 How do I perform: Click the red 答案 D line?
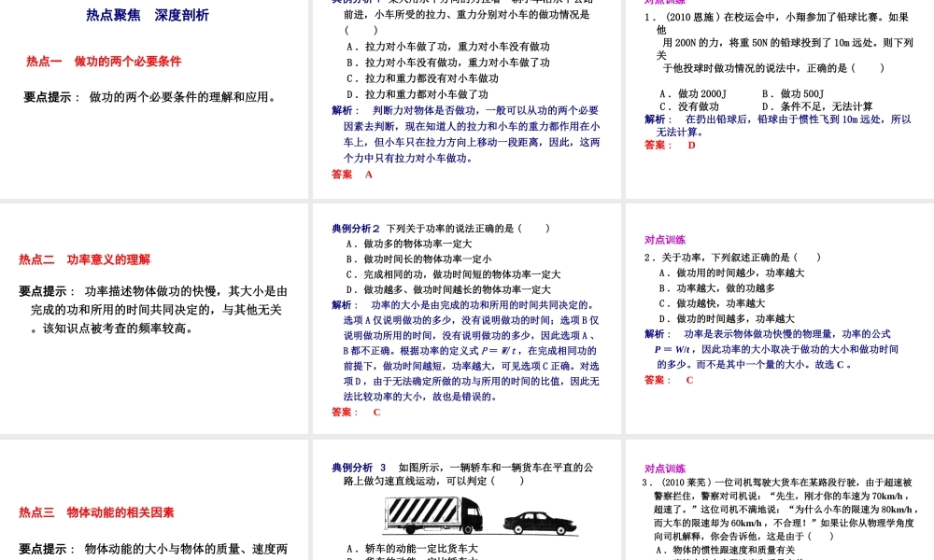[x=670, y=145]
